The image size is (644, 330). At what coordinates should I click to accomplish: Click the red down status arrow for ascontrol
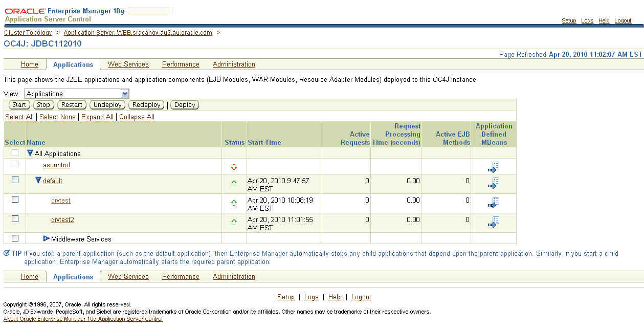234,167
